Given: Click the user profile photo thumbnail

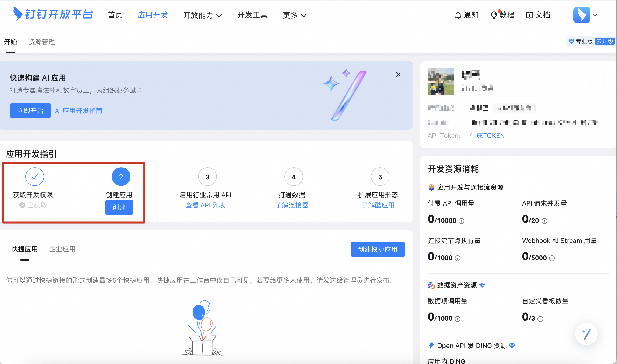Looking at the screenshot, I should coord(440,81).
